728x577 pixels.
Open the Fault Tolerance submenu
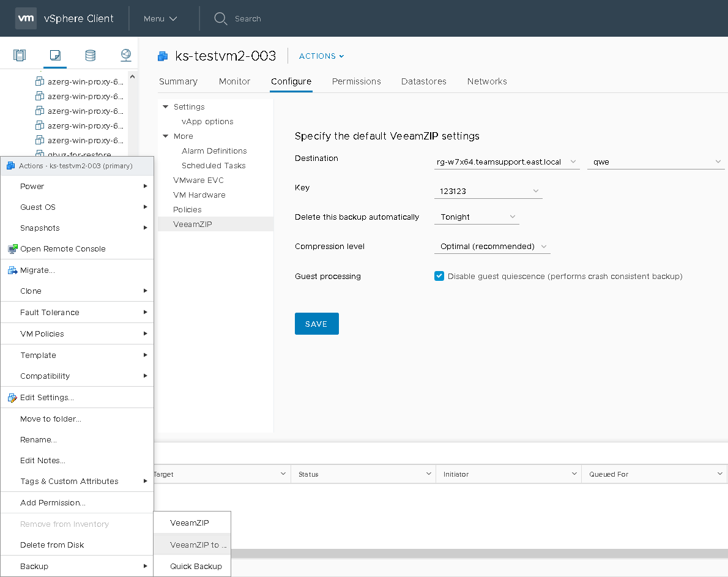(x=77, y=313)
